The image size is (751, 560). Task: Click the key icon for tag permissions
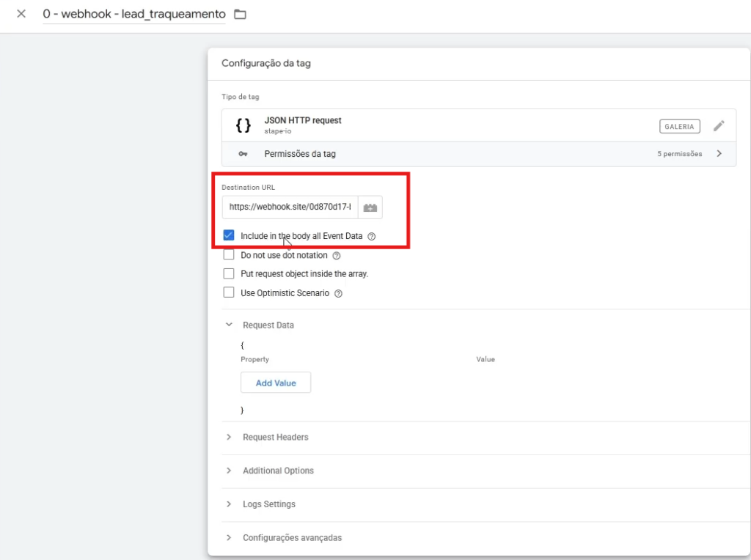[243, 154]
